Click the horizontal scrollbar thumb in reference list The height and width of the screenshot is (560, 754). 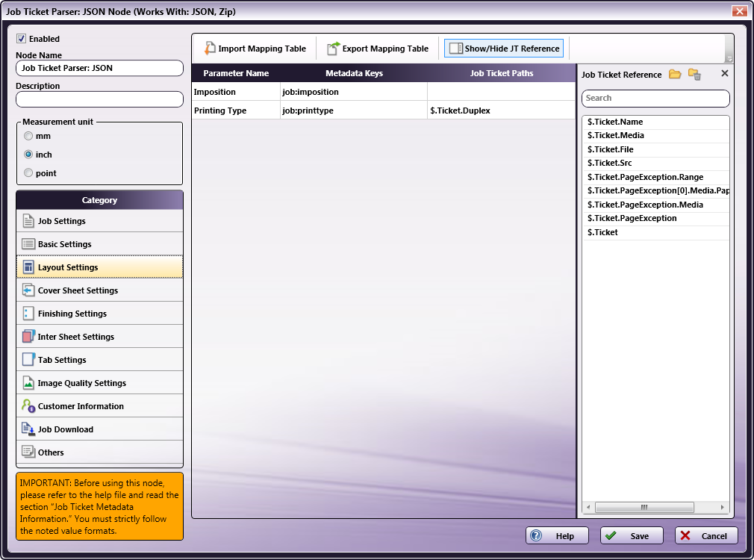[x=644, y=507]
